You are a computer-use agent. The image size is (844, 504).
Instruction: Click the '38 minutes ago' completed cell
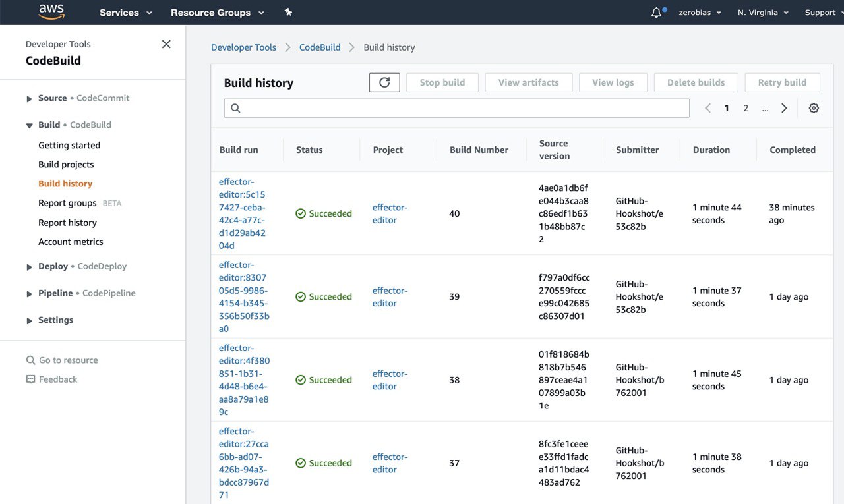click(x=792, y=213)
